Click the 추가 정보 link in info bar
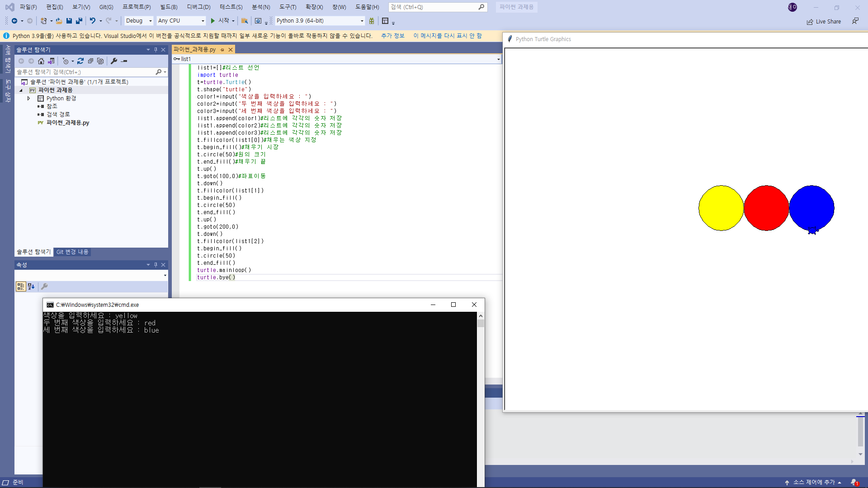The height and width of the screenshot is (488, 868). [392, 36]
